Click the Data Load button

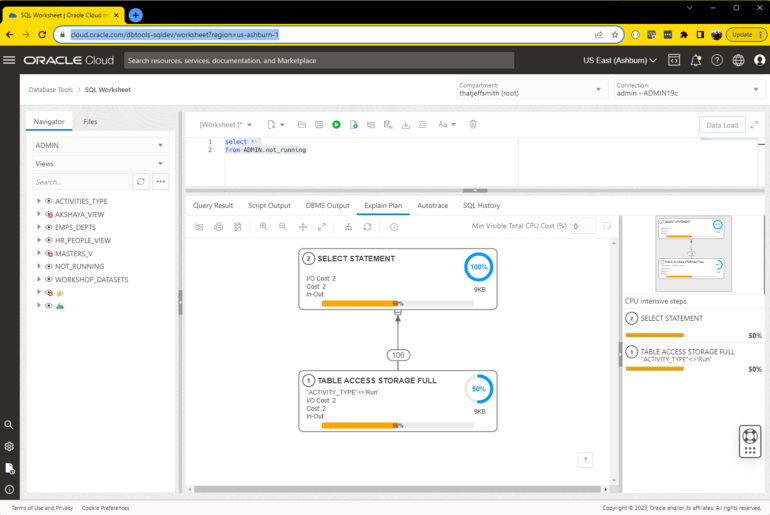point(722,125)
